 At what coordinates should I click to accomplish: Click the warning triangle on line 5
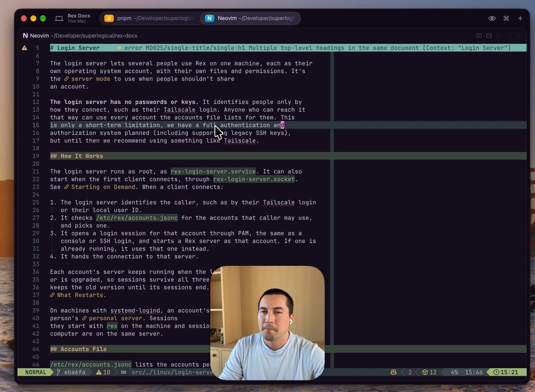click(x=25, y=48)
